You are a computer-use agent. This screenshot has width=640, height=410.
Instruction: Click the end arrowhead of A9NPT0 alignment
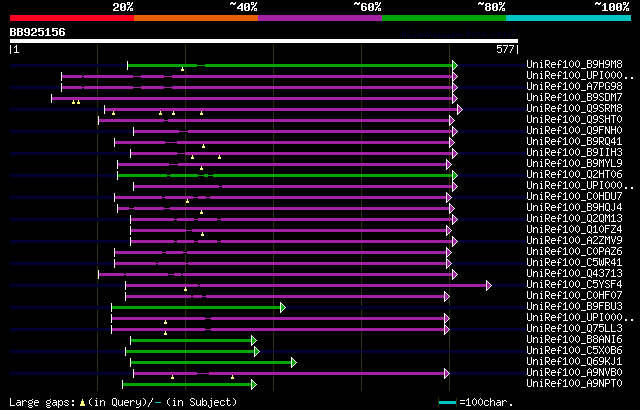tap(254, 385)
